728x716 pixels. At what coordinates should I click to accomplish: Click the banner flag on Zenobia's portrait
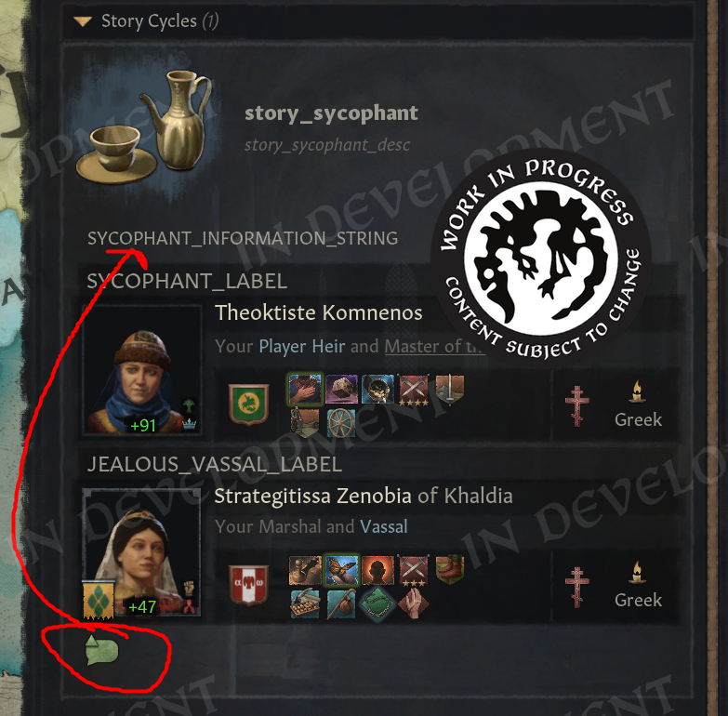pyautogui.click(x=98, y=600)
